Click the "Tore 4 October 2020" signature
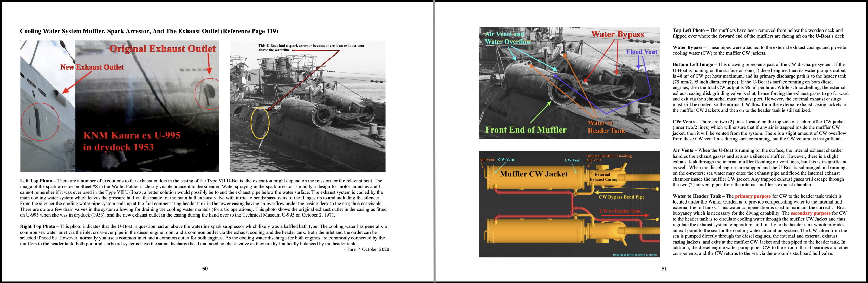This screenshot has width=868, height=283. 366,249
